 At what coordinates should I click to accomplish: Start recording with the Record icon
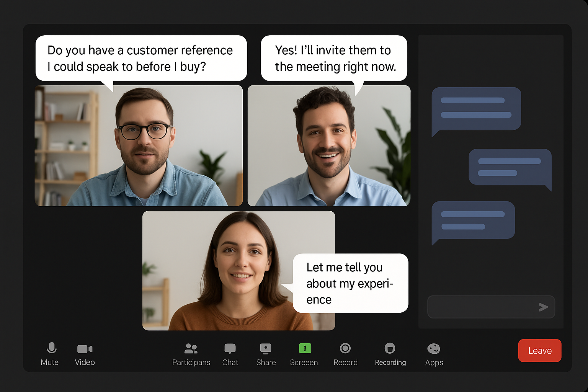(345, 348)
